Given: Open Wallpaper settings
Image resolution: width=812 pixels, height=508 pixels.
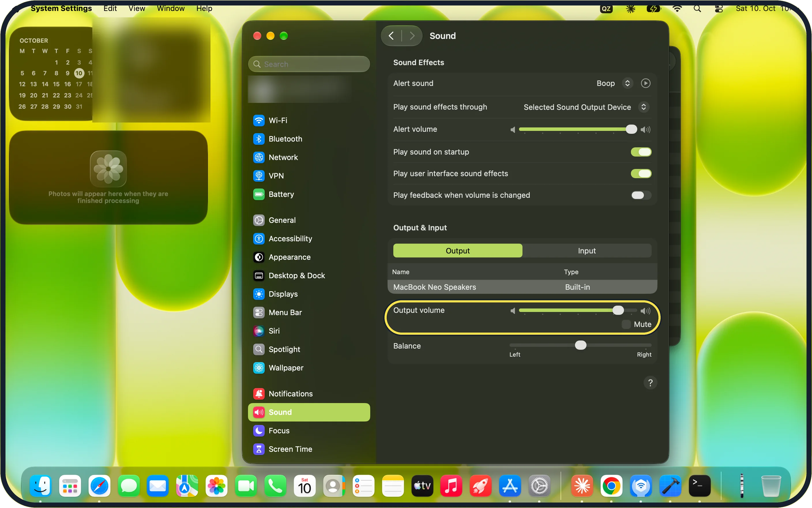Looking at the screenshot, I should [309, 368].
